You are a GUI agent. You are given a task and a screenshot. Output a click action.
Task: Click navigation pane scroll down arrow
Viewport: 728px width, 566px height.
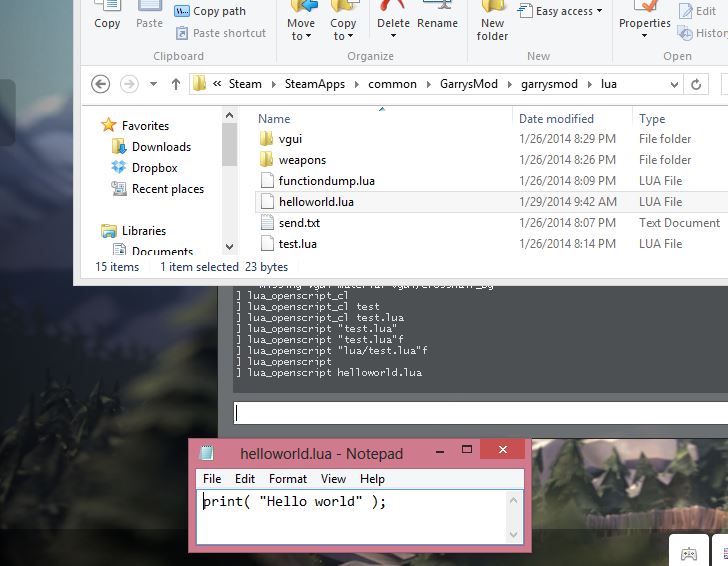coord(229,247)
